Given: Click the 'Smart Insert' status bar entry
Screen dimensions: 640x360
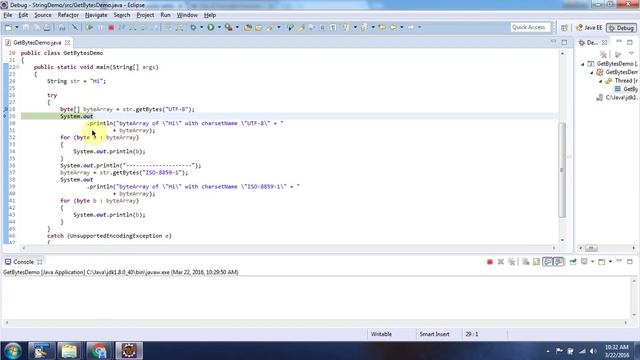Looking at the screenshot, I should [434, 334].
